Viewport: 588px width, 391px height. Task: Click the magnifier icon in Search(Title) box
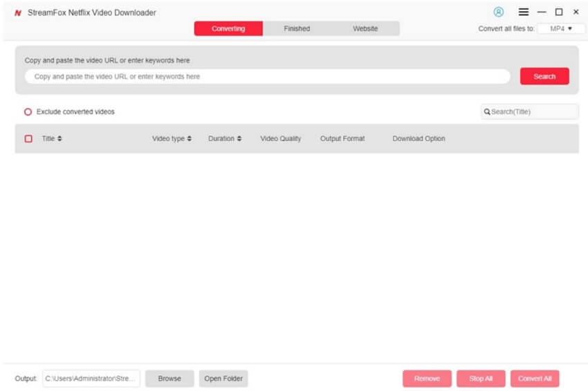coord(487,112)
